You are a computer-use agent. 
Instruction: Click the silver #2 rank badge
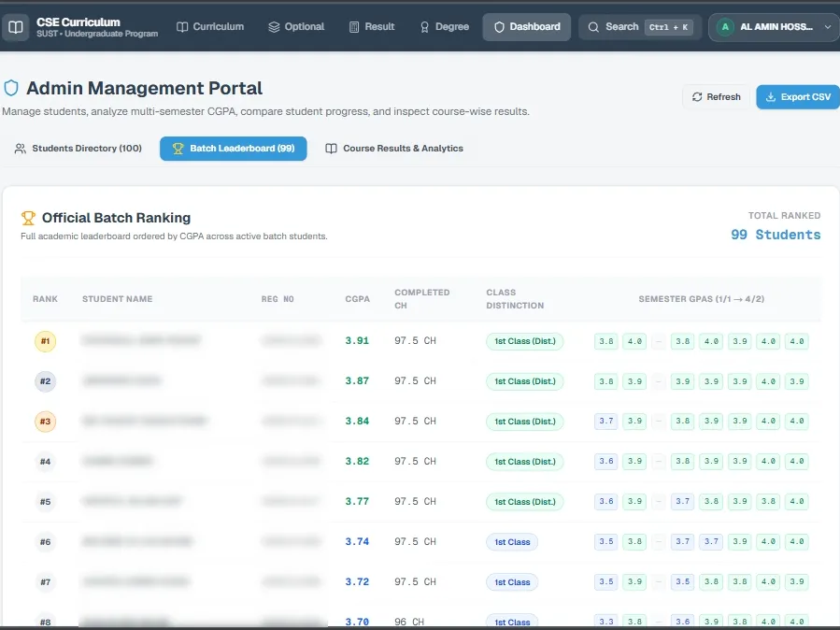45,381
